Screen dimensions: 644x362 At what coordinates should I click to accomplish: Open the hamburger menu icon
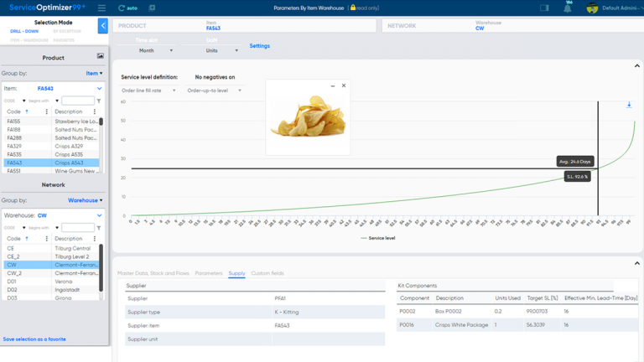coord(101,8)
